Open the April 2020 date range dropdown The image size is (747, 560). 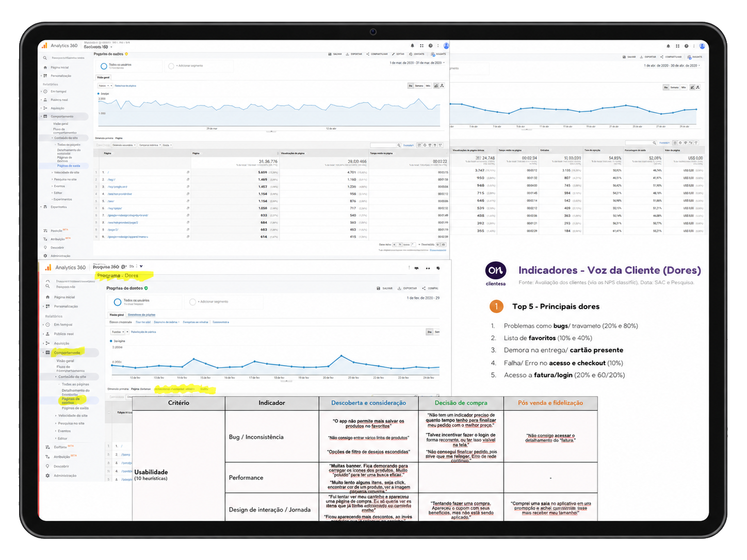671,65
